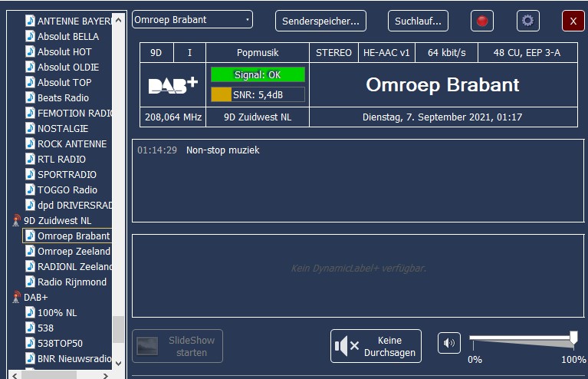Open settings via the gear icon
Image resolution: width=588 pixels, height=379 pixels.
coord(527,21)
